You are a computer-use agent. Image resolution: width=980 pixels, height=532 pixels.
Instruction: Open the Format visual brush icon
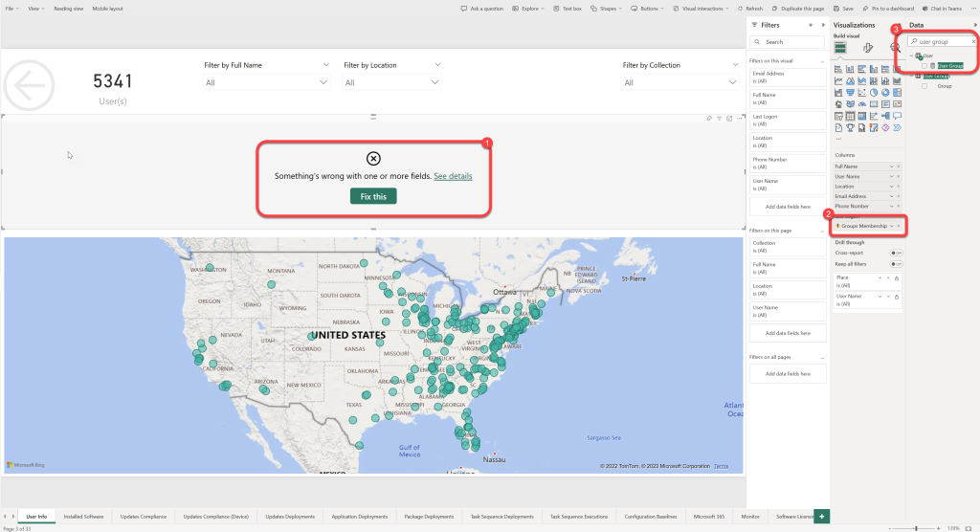(x=868, y=47)
